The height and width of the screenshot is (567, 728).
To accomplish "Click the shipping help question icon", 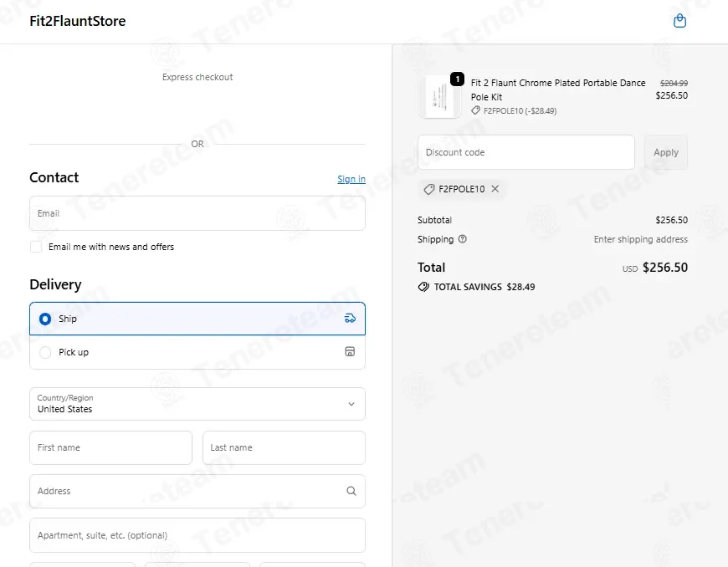I will [463, 239].
